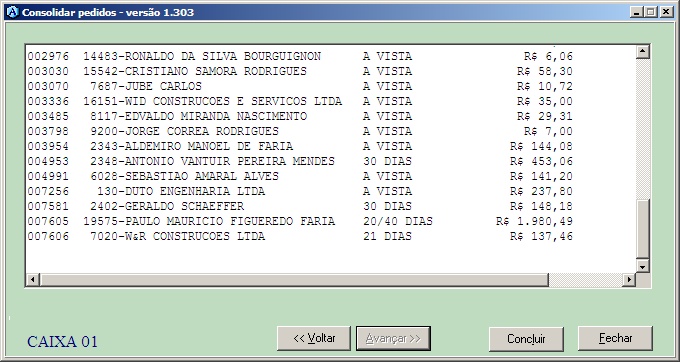
Task: Click the CAIXA 01 label
Action: (x=62, y=342)
